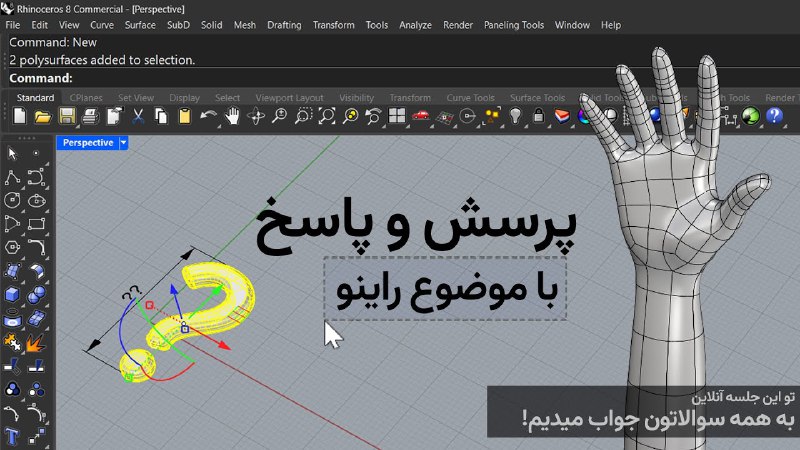Viewport: 800px width, 450px height.
Task: Select the Single Point tool
Action: (36, 153)
